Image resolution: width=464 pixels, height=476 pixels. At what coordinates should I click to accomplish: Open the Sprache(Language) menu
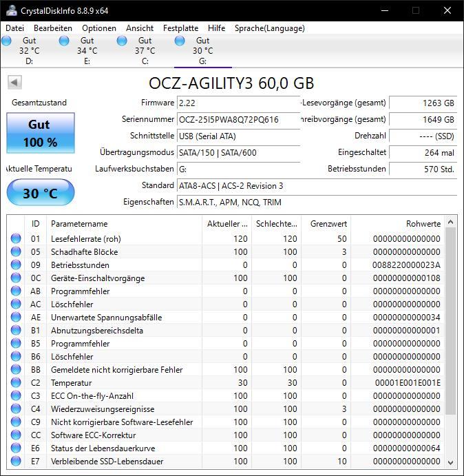point(269,28)
